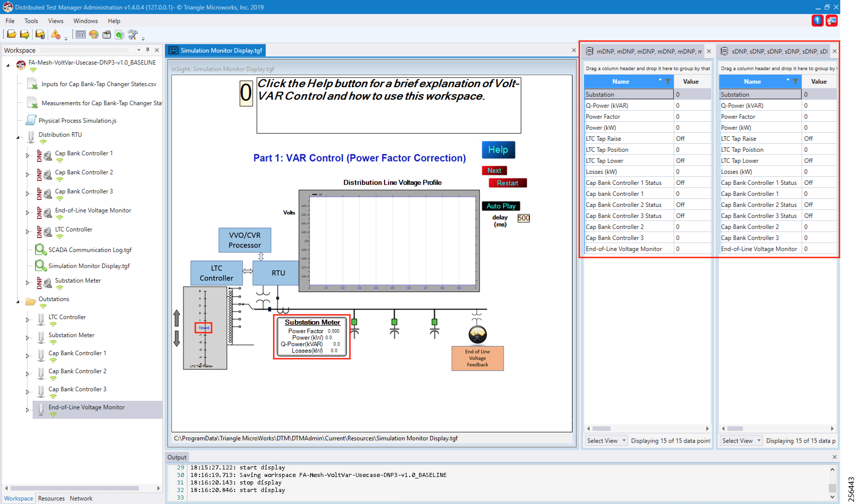Screen dimensions: 855x504
Task: Expand the End-of-Line Voltage Monitor DNP node
Action: tap(27, 212)
